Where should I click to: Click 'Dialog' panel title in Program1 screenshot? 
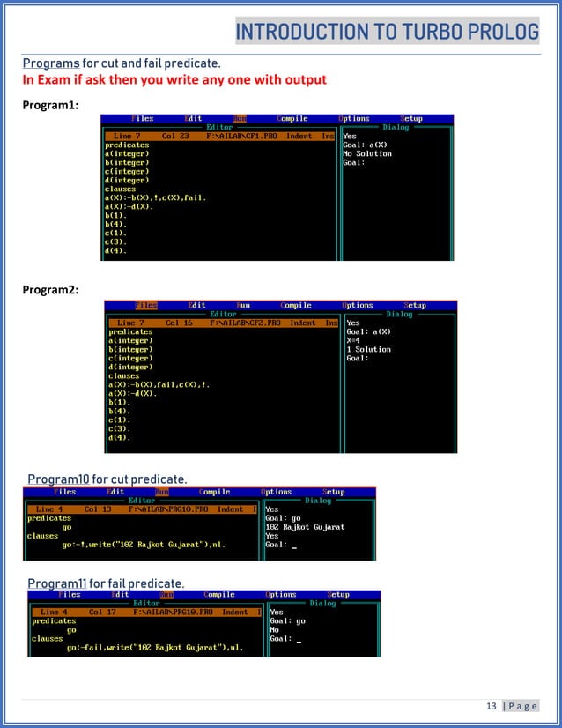click(396, 127)
